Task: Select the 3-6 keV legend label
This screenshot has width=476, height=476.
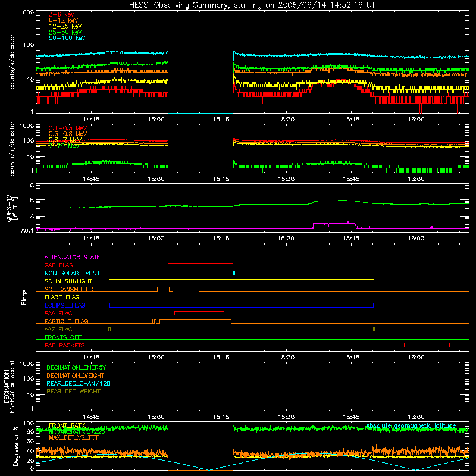Action: 62,14
